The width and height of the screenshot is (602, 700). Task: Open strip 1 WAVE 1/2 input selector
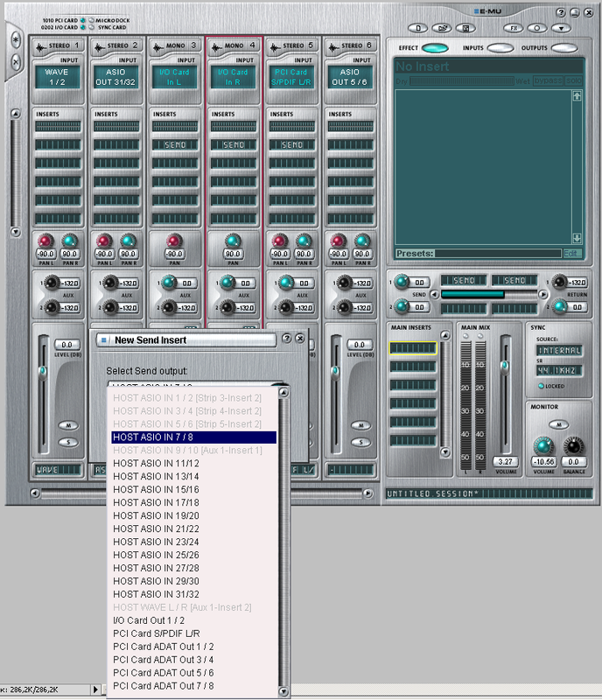point(57,77)
